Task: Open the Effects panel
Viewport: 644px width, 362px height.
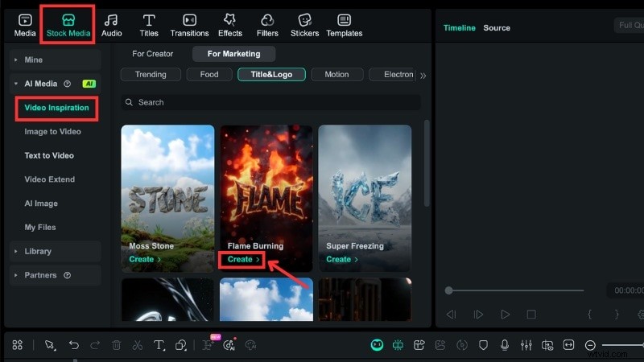Action: click(x=229, y=25)
